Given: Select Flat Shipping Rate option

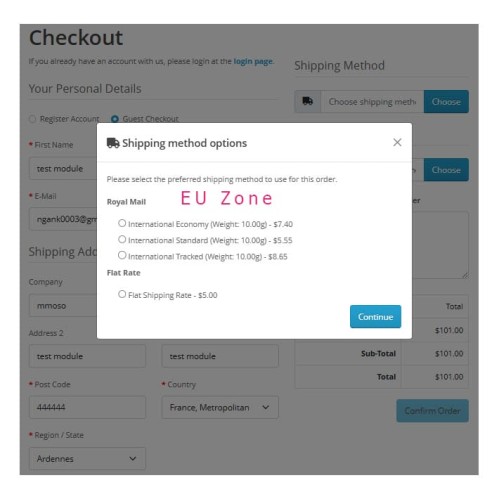Looking at the screenshot, I should tap(122, 294).
